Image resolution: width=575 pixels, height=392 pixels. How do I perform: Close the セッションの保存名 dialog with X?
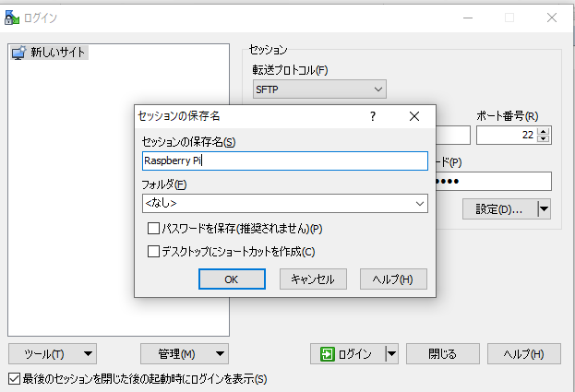(x=414, y=116)
